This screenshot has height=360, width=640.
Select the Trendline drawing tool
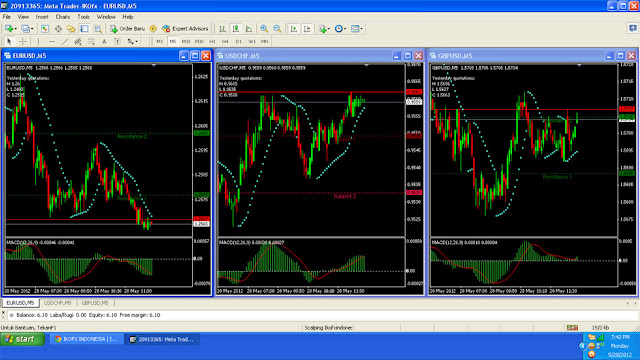(x=64, y=41)
